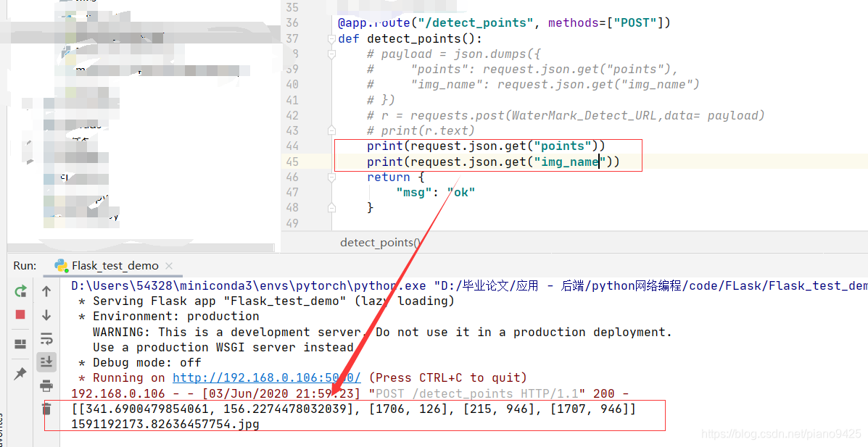Click the "/detect_points" route string
The height and width of the screenshot is (447, 868).
475,22
